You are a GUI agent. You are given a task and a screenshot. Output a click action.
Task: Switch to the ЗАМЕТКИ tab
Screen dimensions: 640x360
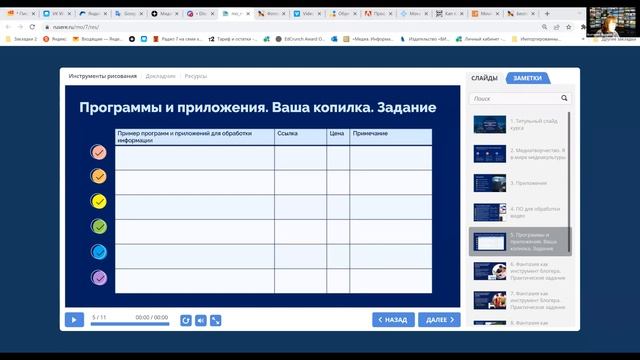pos(527,78)
